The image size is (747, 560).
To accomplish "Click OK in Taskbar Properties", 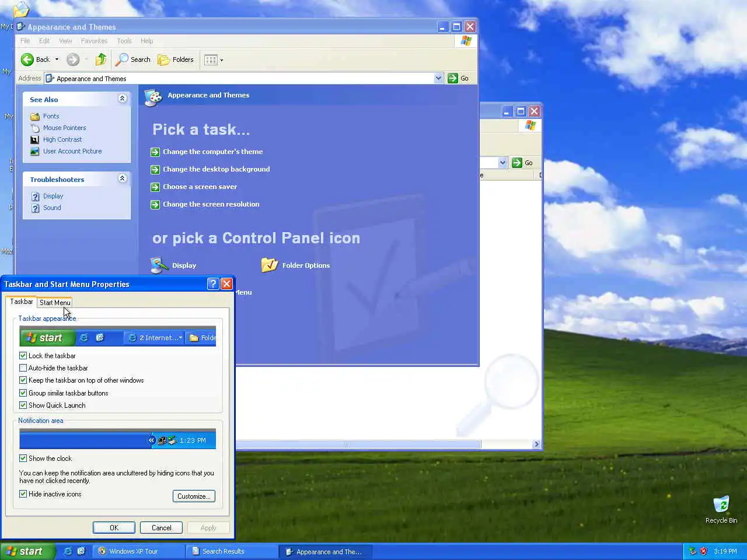I will pos(114,528).
